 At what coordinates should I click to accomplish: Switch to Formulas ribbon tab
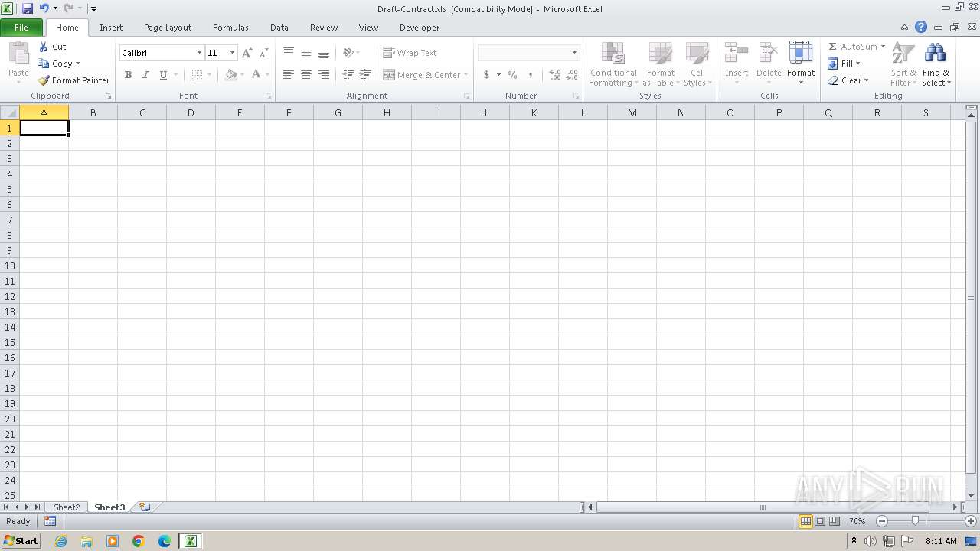tap(230, 28)
